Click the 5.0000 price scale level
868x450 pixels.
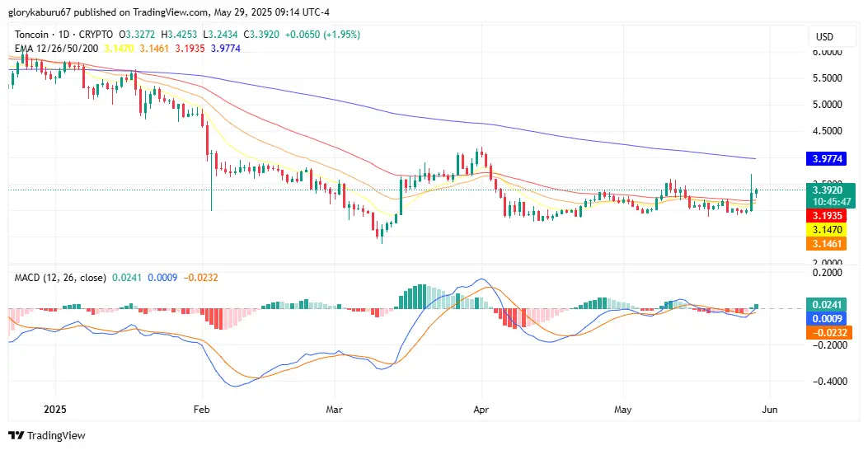[x=827, y=105]
